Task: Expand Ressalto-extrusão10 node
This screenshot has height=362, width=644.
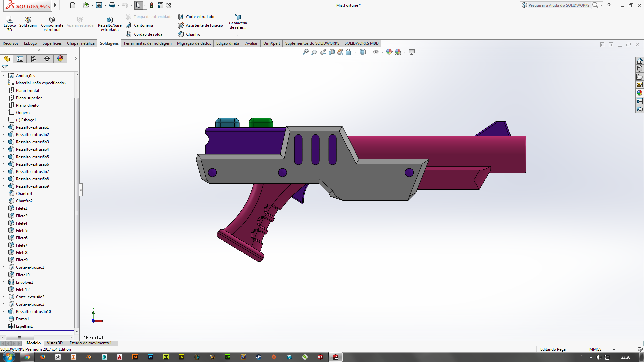Action: [x=3, y=312]
